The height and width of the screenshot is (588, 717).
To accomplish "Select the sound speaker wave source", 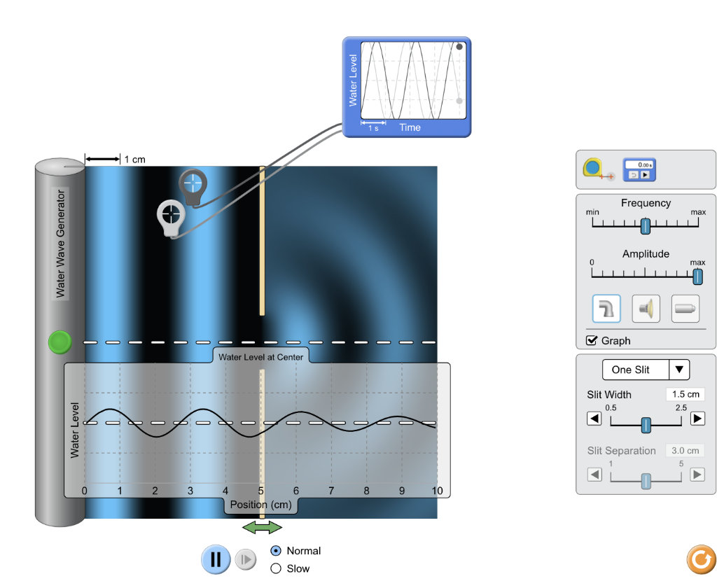I will (x=646, y=308).
